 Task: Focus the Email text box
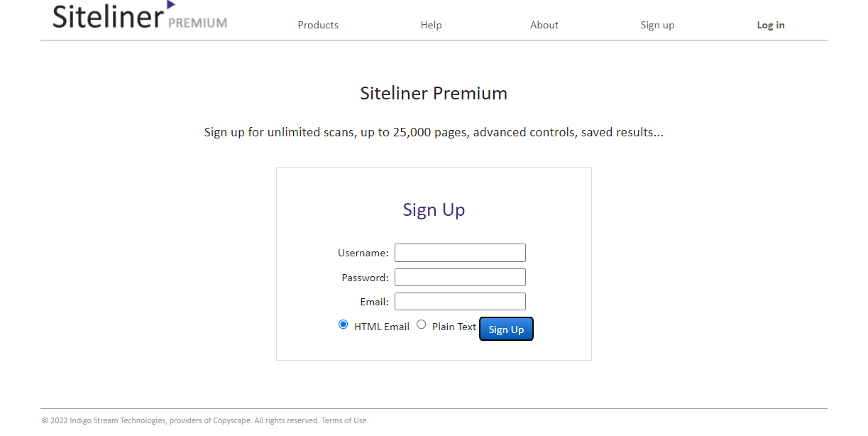click(460, 302)
